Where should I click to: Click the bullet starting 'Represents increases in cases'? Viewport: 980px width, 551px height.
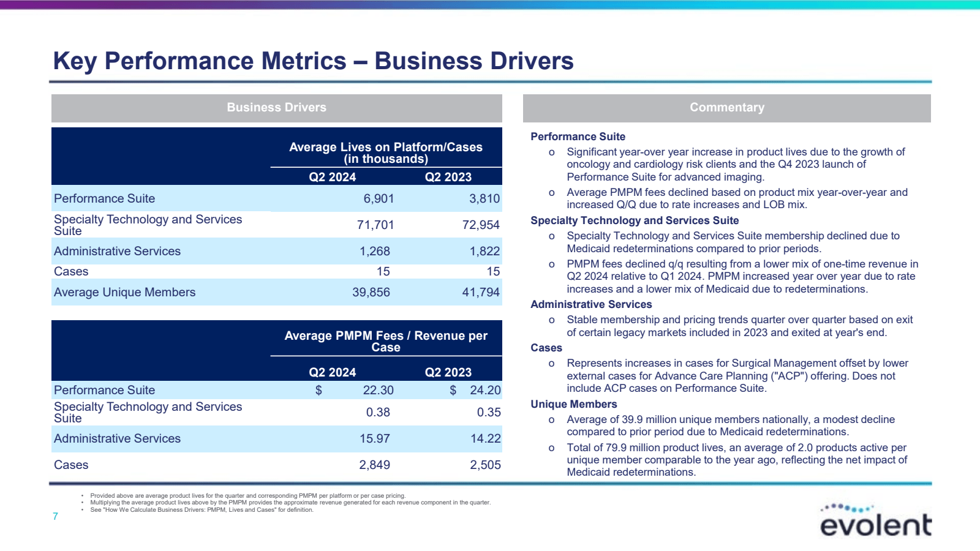coord(737,376)
